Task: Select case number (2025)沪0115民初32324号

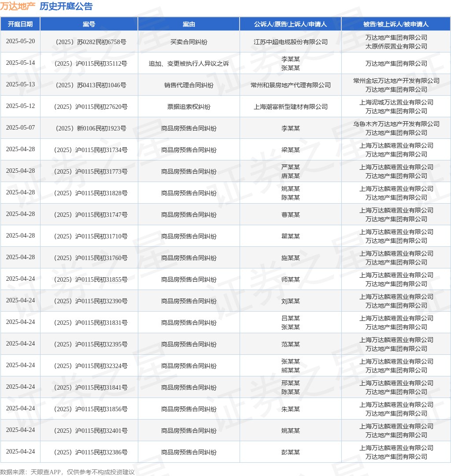Action: (x=91, y=365)
